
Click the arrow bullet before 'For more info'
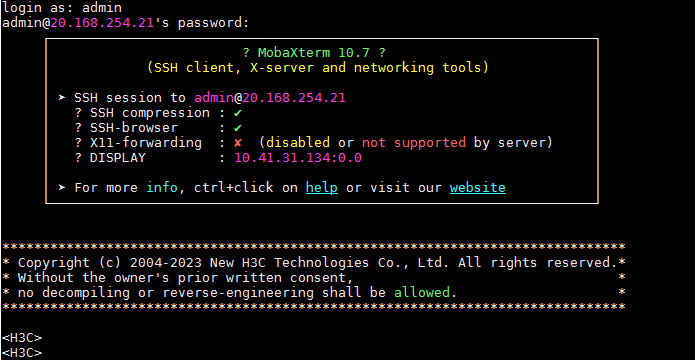tap(62, 188)
